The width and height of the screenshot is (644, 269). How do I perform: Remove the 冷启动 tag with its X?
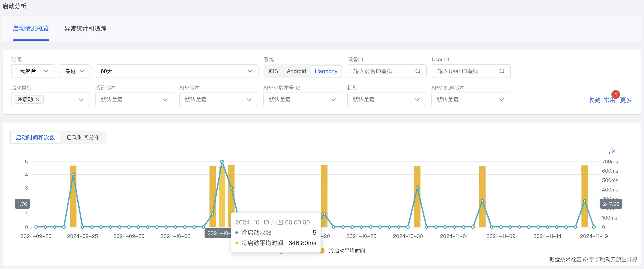pos(38,99)
